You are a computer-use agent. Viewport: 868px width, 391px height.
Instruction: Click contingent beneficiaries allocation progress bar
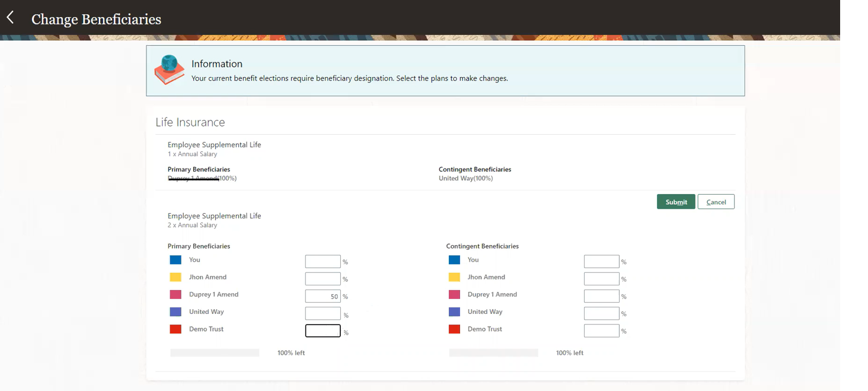(493, 352)
